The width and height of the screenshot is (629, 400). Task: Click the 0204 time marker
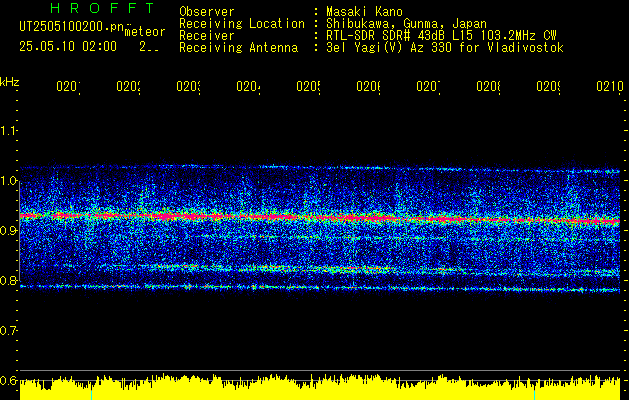[x=248, y=86]
